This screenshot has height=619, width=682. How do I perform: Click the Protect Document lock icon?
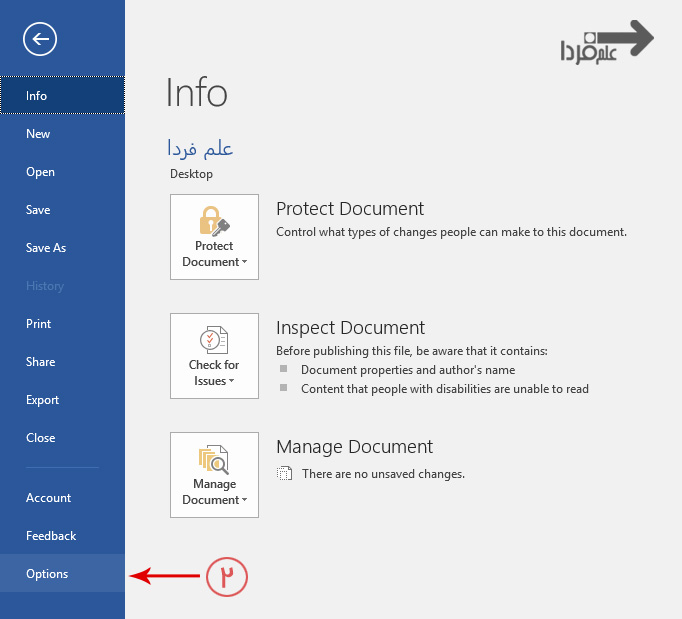(x=214, y=220)
